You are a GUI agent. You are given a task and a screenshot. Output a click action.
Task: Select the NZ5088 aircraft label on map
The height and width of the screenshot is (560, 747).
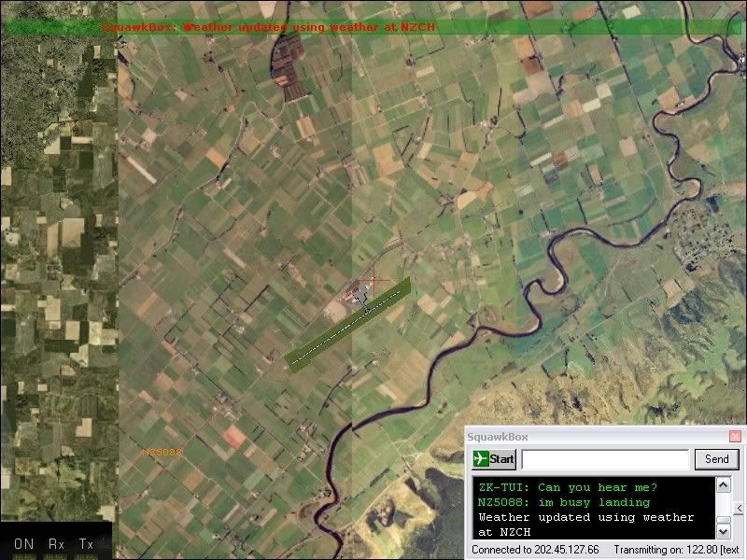162,452
